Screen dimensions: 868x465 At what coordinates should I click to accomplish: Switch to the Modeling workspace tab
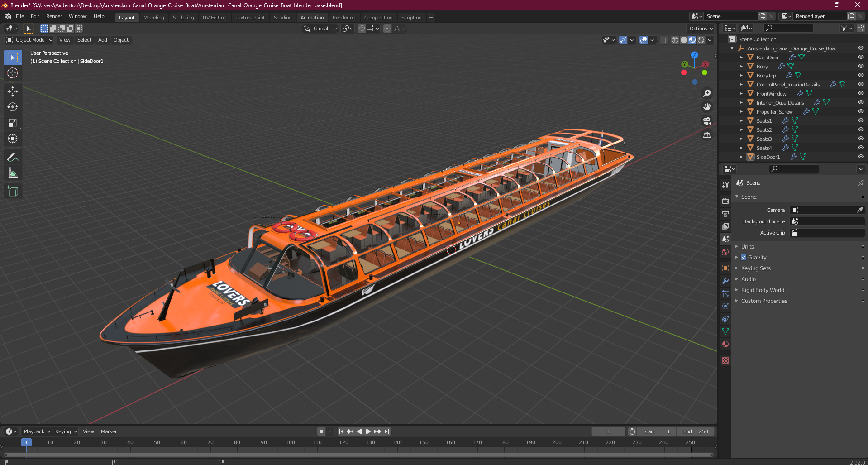[x=153, y=18]
